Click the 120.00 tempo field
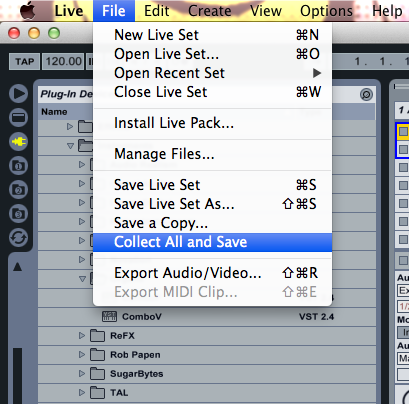 63,62
